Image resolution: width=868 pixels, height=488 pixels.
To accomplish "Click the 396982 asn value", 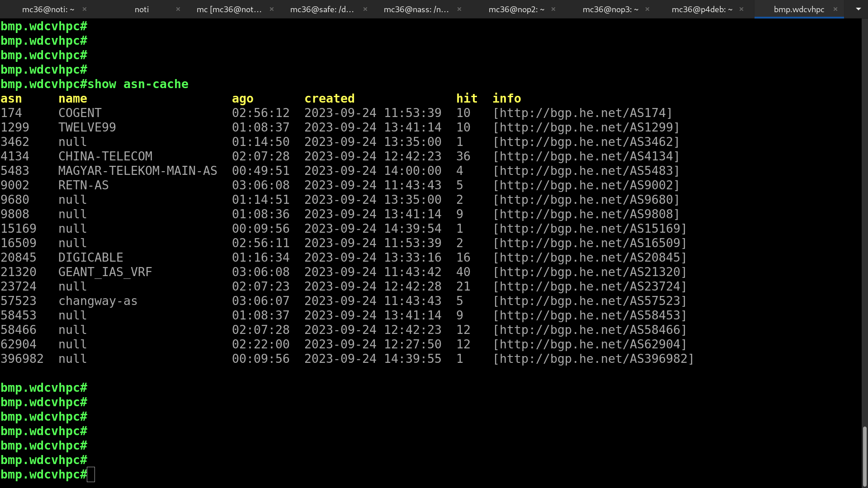I will [x=22, y=359].
